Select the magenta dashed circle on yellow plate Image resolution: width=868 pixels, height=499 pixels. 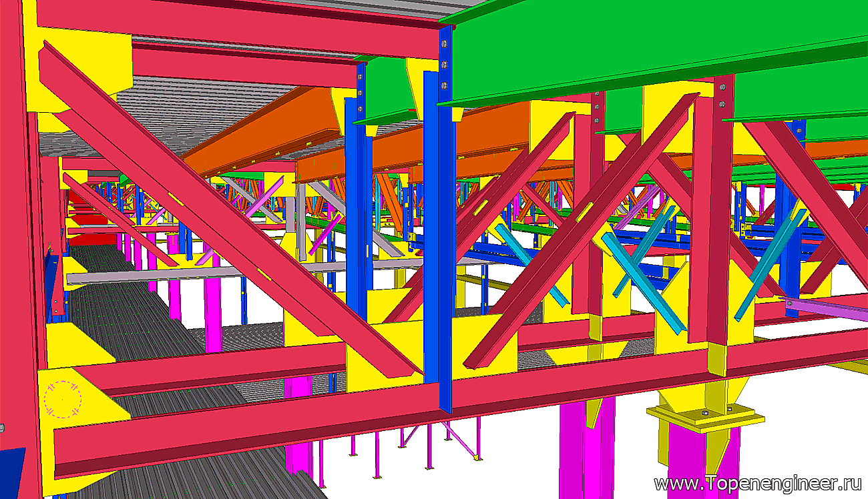62,399
